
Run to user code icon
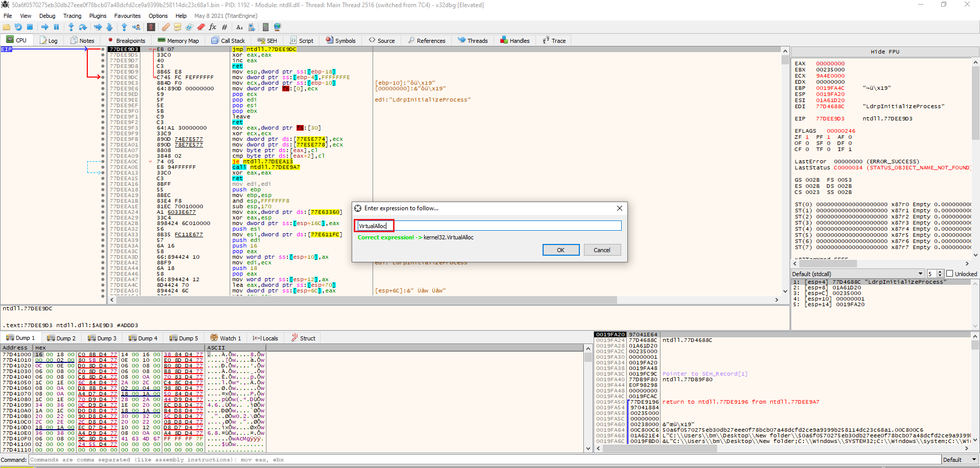136,27
